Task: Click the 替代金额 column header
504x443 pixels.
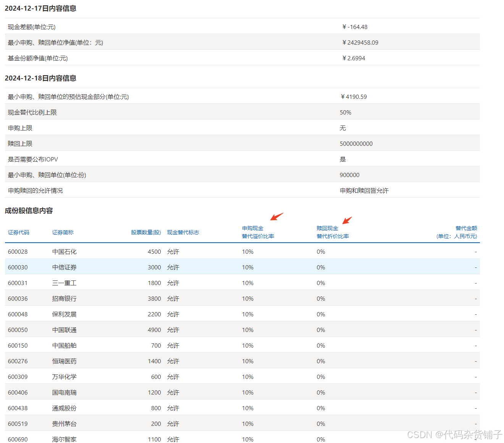Action: [457, 232]
